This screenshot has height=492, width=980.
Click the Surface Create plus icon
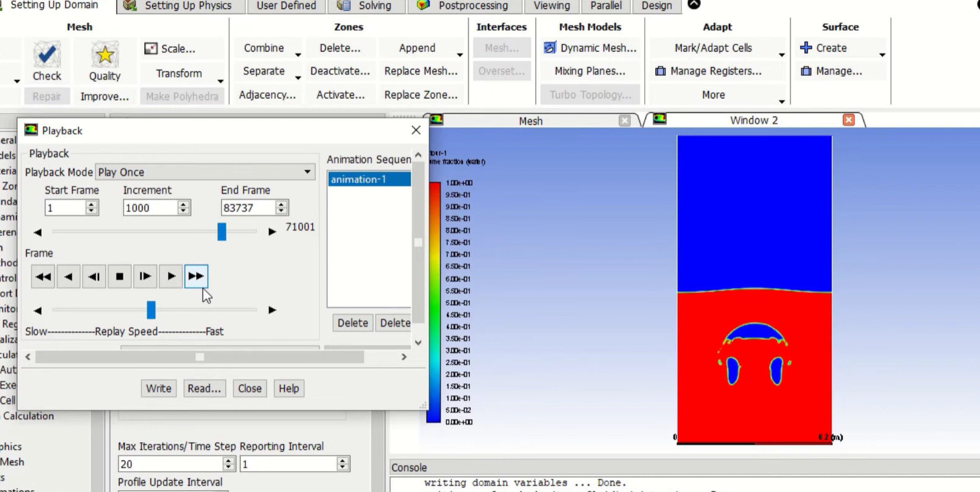[x=806, y=48]
